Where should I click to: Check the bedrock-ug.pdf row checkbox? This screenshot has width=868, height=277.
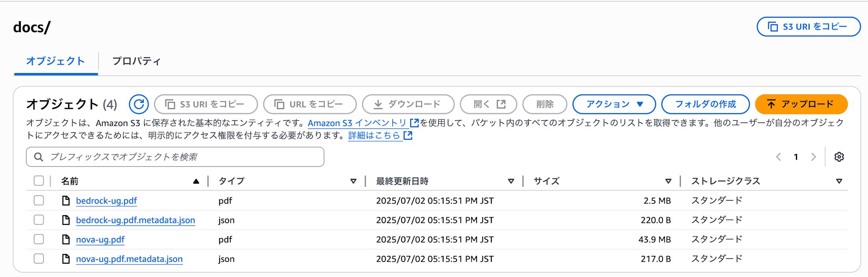tap(39, 200)
